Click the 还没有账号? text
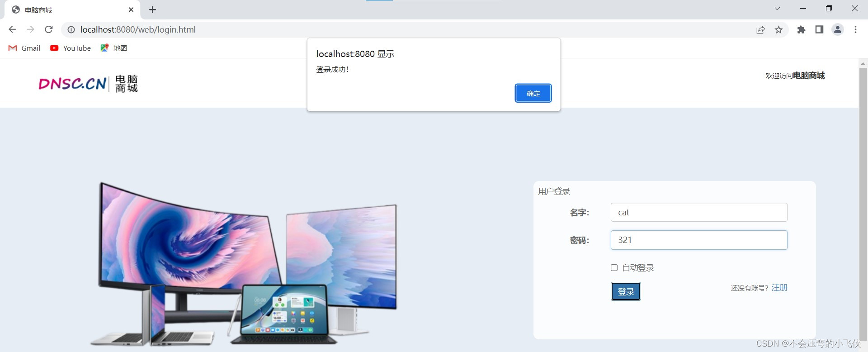Image resolution: width=868 pixels, height=352 pixels. click(750, 288)
